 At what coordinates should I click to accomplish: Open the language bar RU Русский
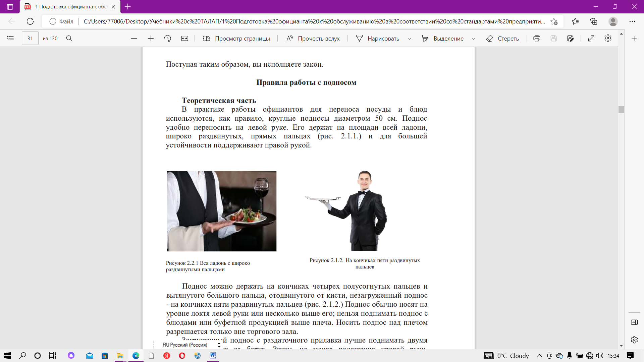coord(185,345)
